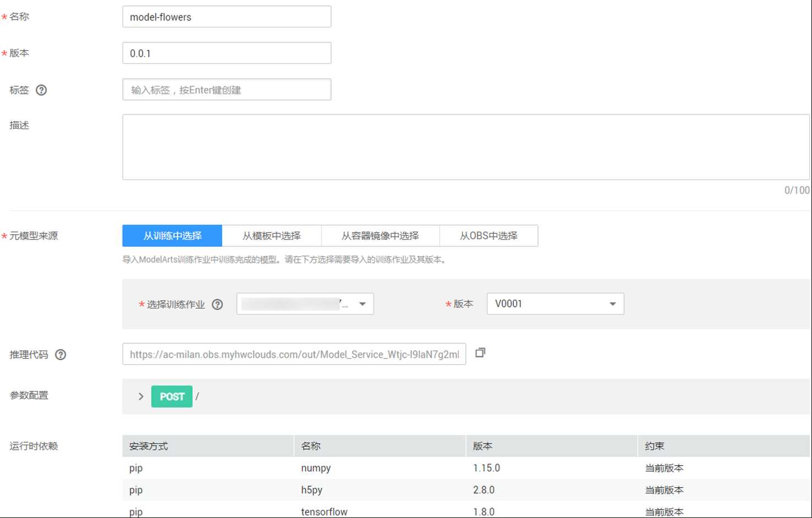Open the training job dropdown
The image size is (812, 518).
coord(305,304)
